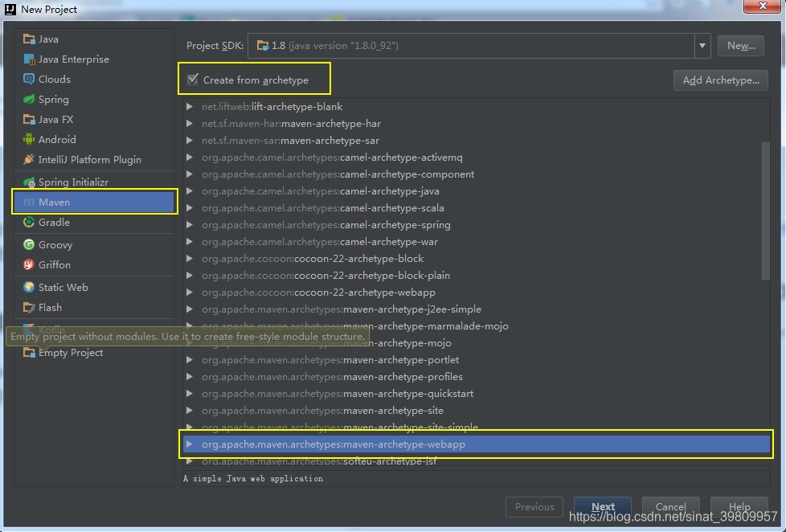The width and height of the screenshot is (786, 532).
Task: Expand the maven-archetype-j2ee-simple node
Action: [x=190, y=309]
